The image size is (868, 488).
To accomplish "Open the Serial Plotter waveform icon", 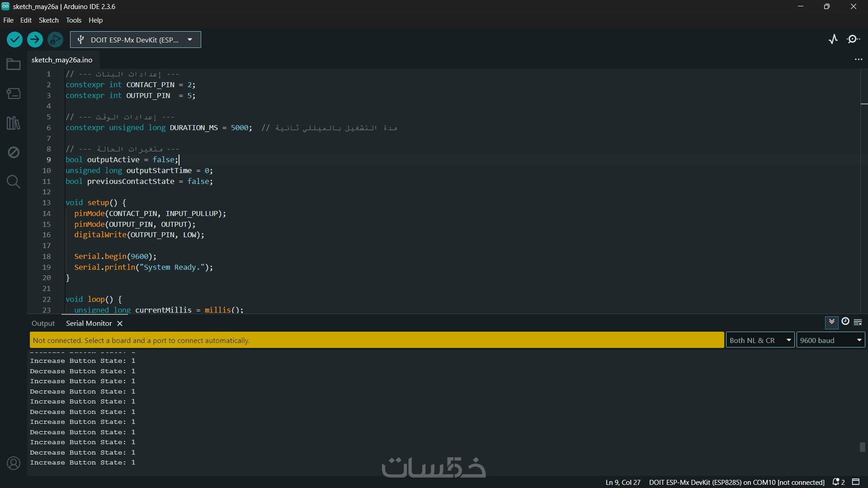I will pos(833,39).
